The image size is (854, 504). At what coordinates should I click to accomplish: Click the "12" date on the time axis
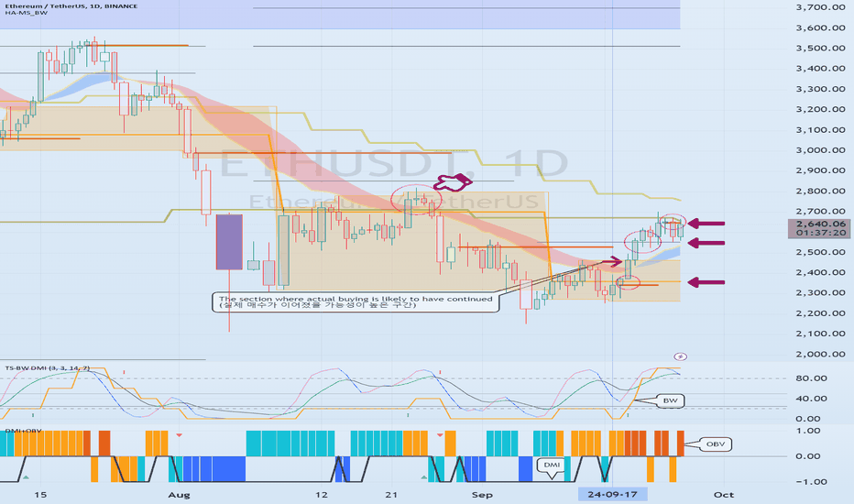click(322, 495)
